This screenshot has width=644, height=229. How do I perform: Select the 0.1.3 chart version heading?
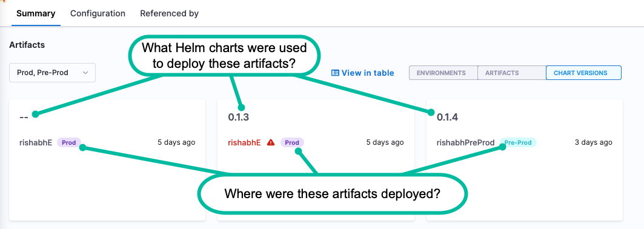click(239, 118)
